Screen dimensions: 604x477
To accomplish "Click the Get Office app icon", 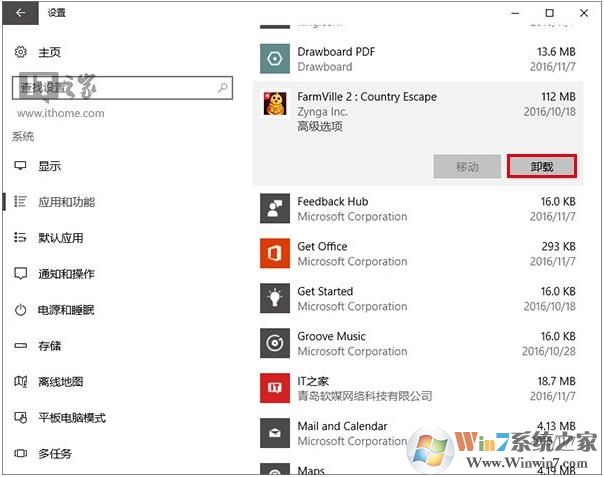I will [275, 254].
